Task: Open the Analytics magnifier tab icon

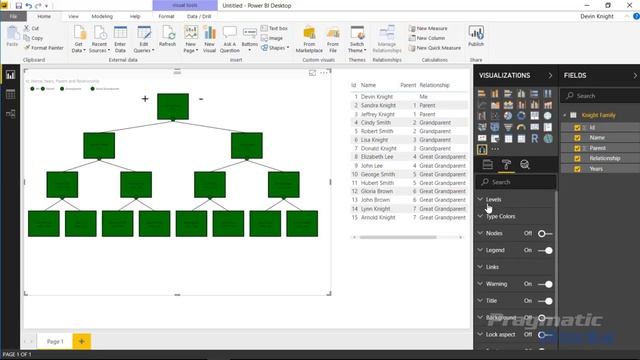Action: coord(525,164)
